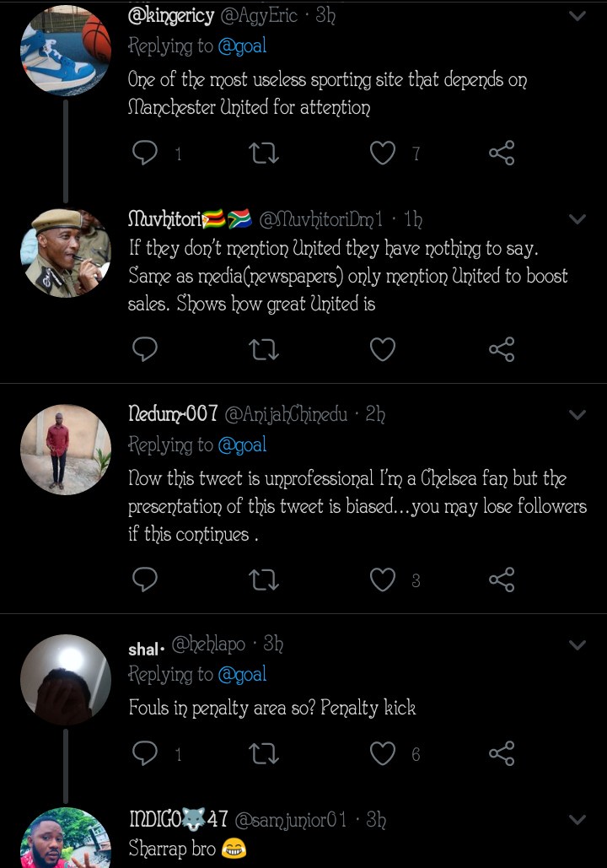Reply to Muvhitori's tweet

[146, 349]
